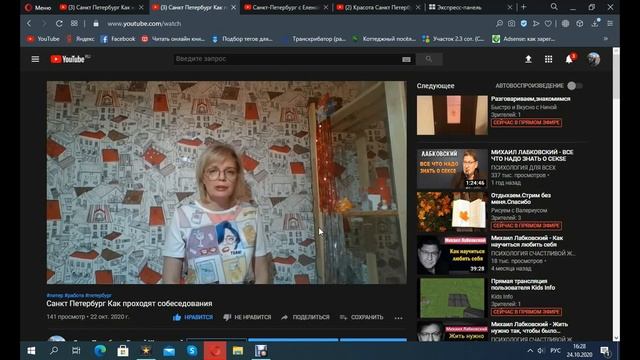The width and height of the screenshot is (640, 360).
Task: Open File Explorer from taskbar
Action: click(x=238, y=351)
